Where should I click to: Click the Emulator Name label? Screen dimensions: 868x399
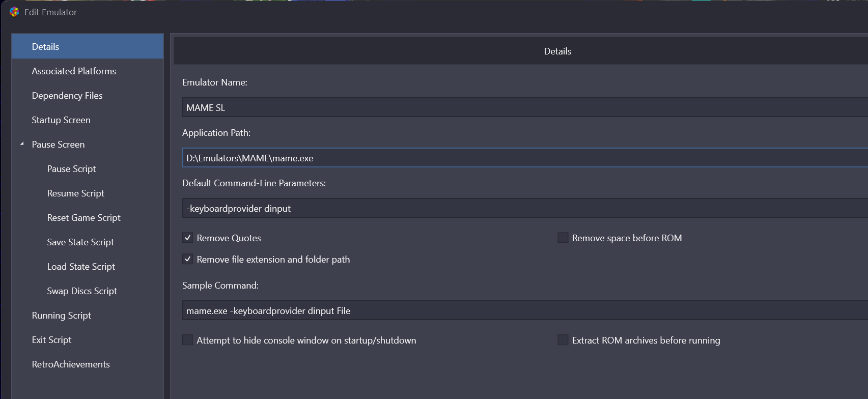click(215, 82)
